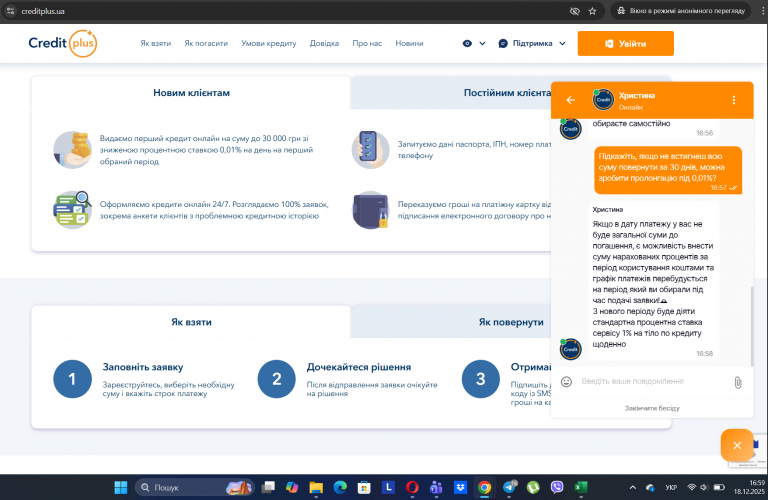This screenshot has width=768, height=500.
Task: Click step 1 circle Заповніть заявку
Action: pos(72,379)
